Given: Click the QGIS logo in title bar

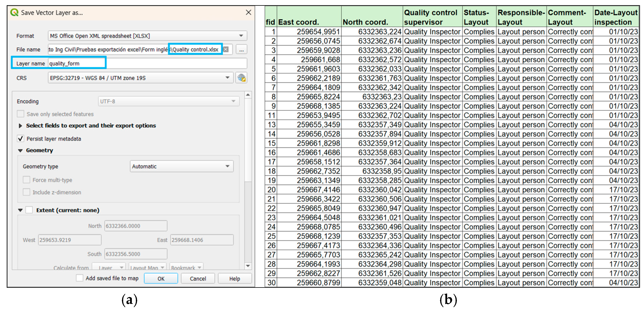Looking at the screenshot, I should pos(15,12).
